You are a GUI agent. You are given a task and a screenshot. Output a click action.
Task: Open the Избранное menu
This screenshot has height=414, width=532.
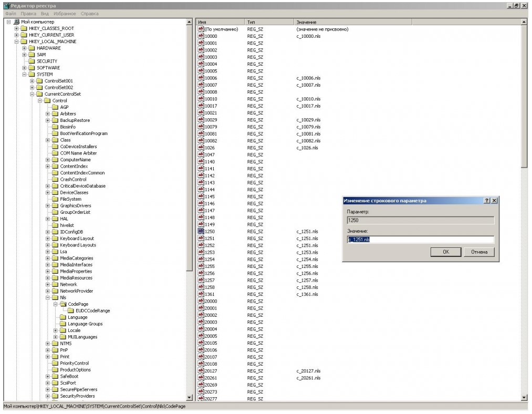[x=65, y=13]
